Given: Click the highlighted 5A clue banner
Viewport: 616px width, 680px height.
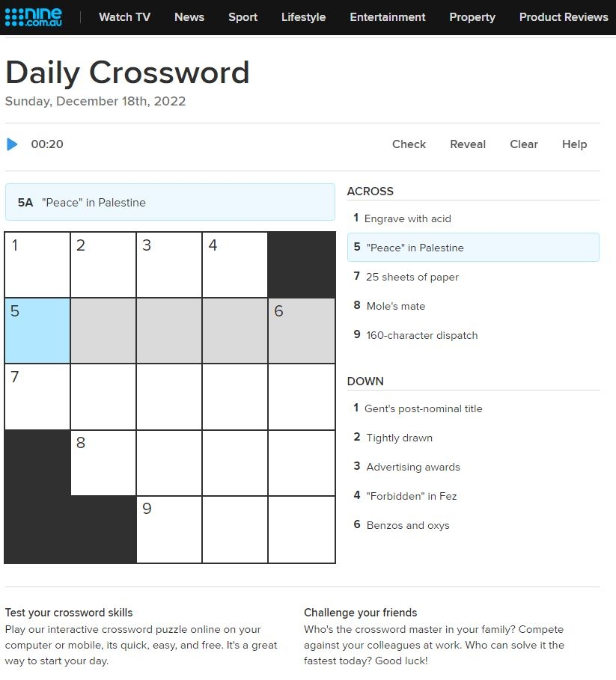Looking at the screenshot, I should tap(170, 202).
